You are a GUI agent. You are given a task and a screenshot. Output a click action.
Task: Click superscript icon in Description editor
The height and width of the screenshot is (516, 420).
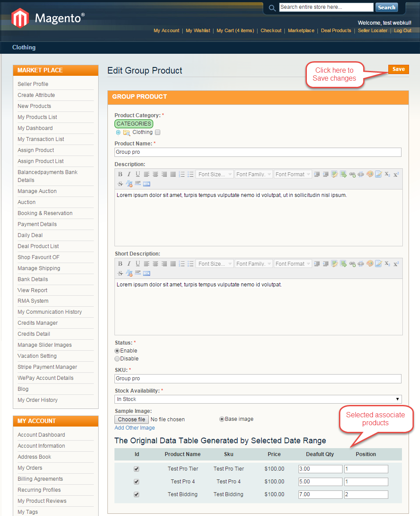[396, 174]
